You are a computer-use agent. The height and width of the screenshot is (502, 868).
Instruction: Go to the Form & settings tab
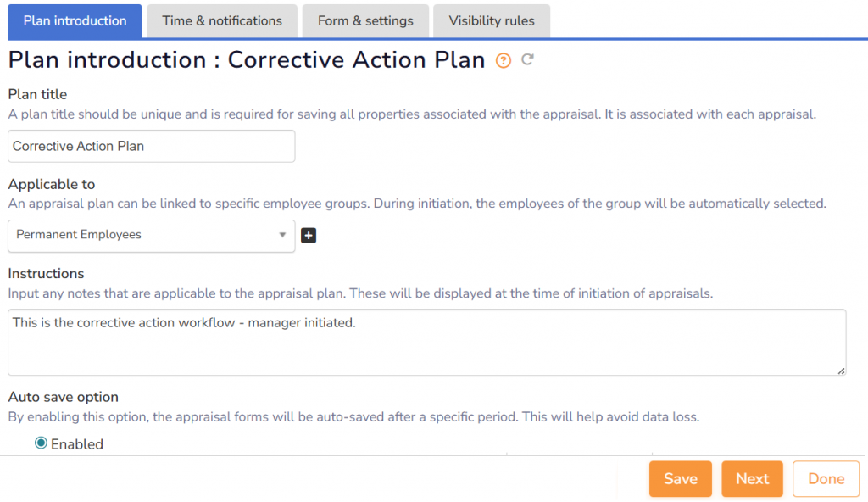coord(365,21)
